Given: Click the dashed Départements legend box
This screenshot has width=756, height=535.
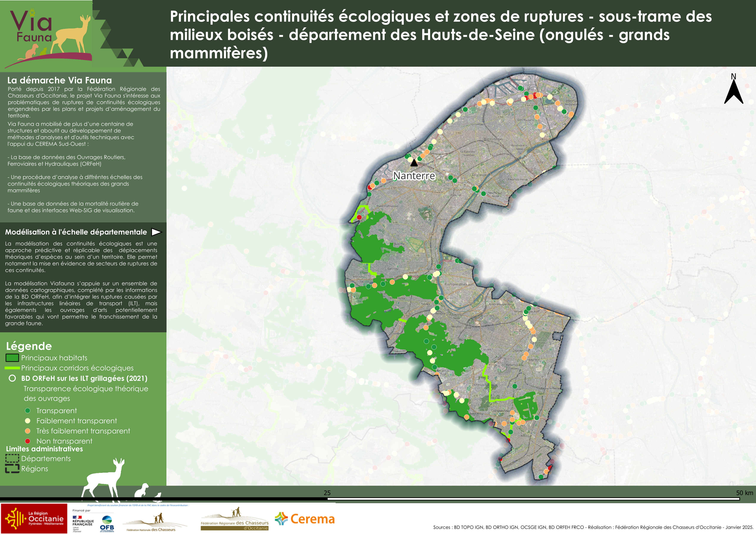Looking at the screenshot, I should pos(12,458).
